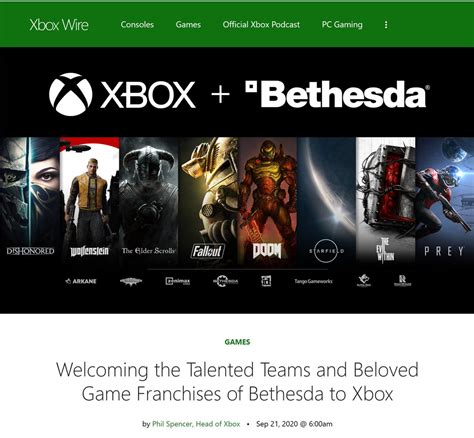Click the Xbox sphere logo in banner

pyautogui.click(x=71, y=94)
